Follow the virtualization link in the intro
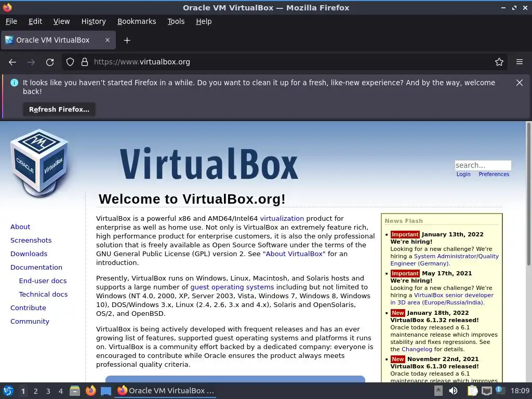The height and width of the screenshot is (399, 532). [x=282, y=219]
